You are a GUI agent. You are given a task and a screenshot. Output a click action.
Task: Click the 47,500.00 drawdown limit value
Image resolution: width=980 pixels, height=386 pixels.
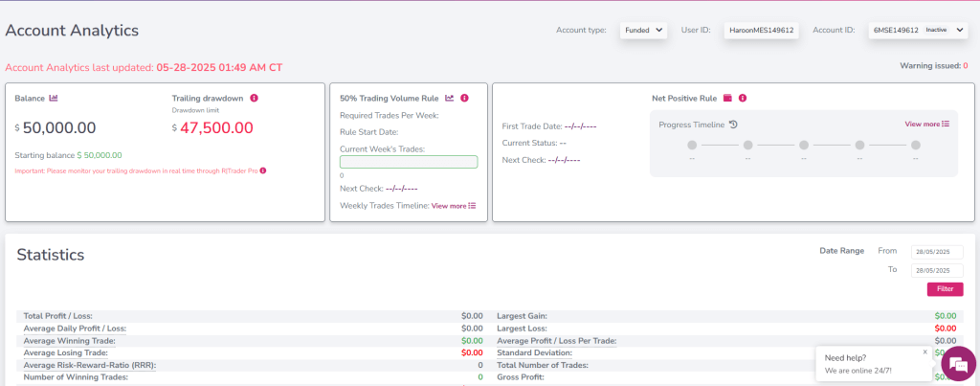[217, 128]
